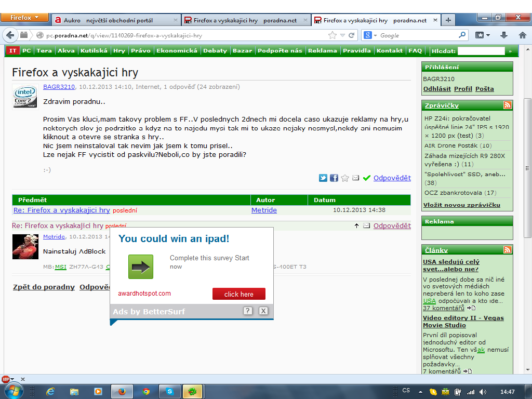
Task: Open the Bazar menu item
Action: [242, 50]
